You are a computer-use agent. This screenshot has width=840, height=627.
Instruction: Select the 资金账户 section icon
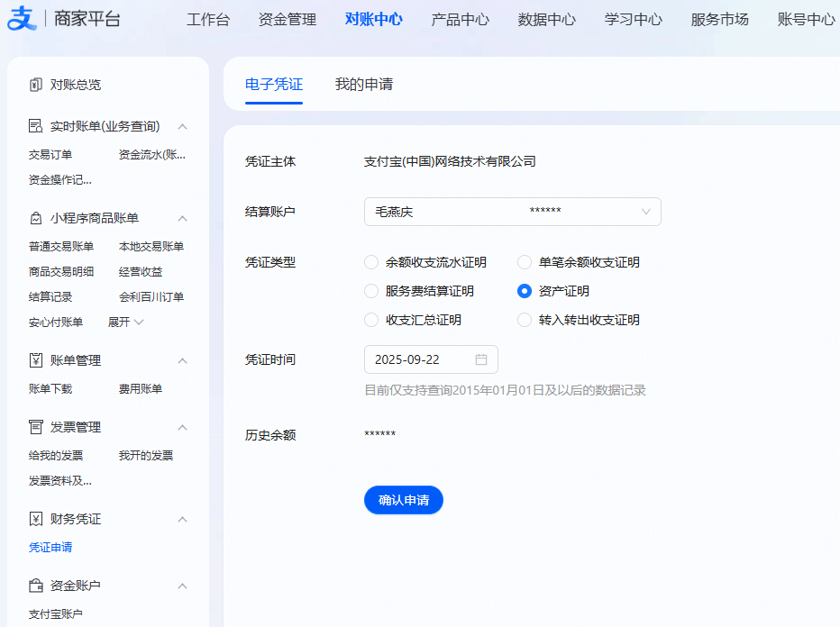pos(37,585)
